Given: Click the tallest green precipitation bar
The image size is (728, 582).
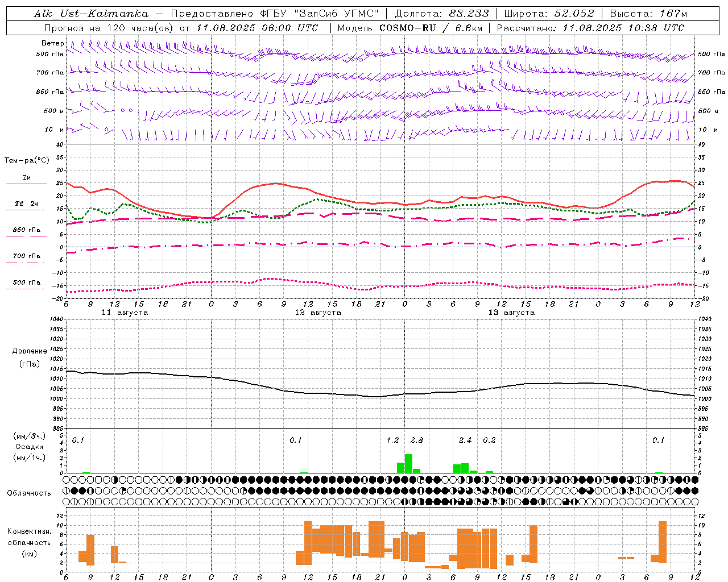Looking at the screenshot, I should [408, 463].
